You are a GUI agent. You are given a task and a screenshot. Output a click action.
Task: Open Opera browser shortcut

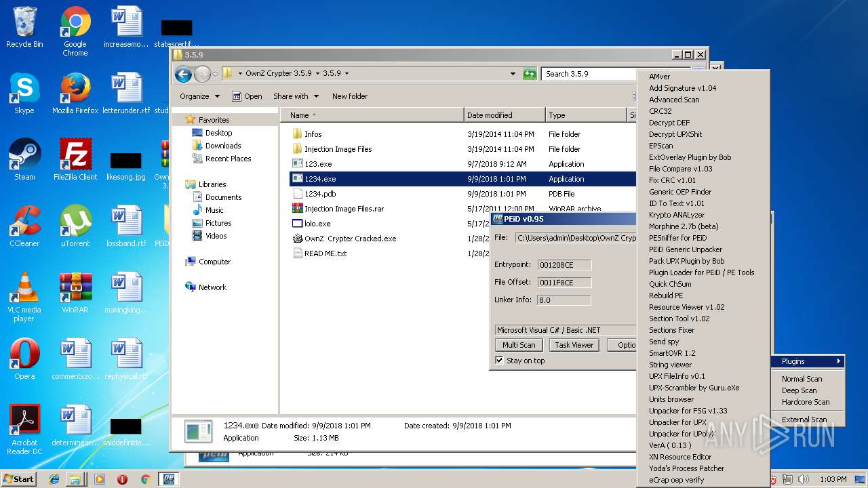pyautogui.click(x=24, y=359)
